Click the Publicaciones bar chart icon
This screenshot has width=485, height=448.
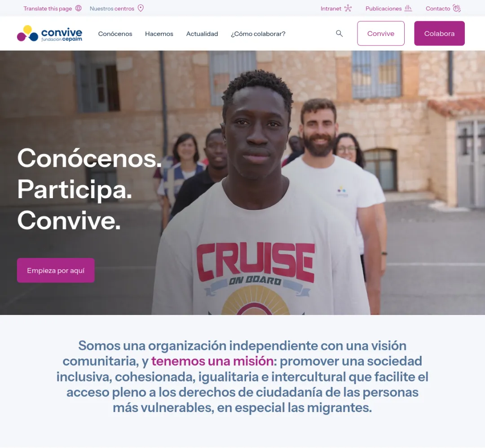pos(408,9)
